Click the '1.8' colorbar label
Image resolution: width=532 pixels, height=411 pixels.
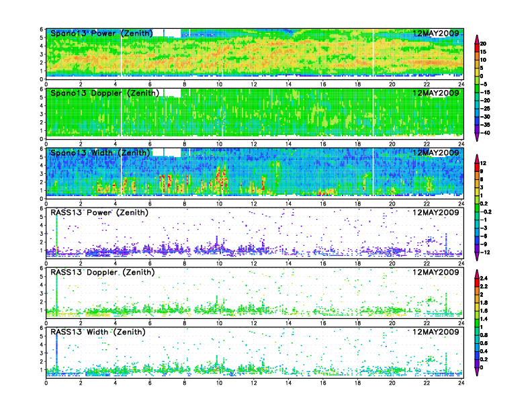tap(484, 302)
